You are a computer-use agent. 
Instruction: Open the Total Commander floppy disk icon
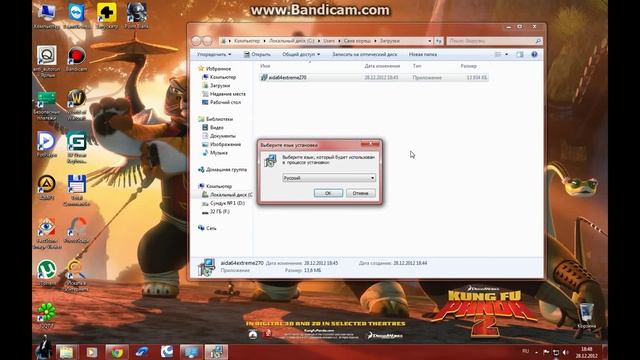pyautogui.click(x=76, y=189)
